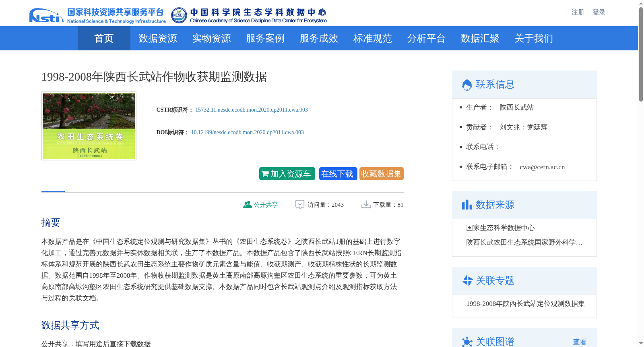644x347 pixels.
Task: Open the 标准规范 menu
Action: click(x=373, y=38)
